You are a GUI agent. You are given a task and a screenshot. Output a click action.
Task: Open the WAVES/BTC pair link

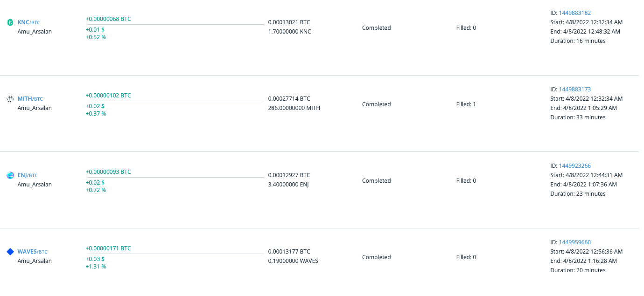pos(33,252)
